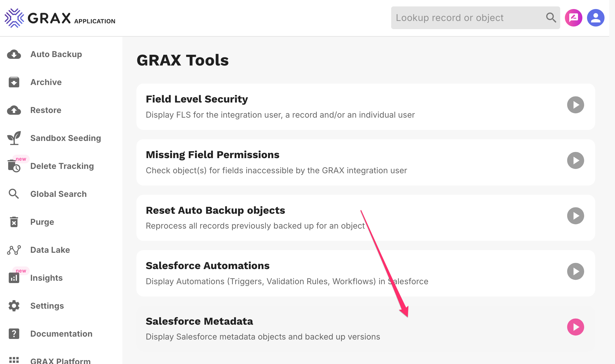Open the pink feedback chat icon
The width and height of the screenshot is (615, 364).
click(x=573, y=18)
